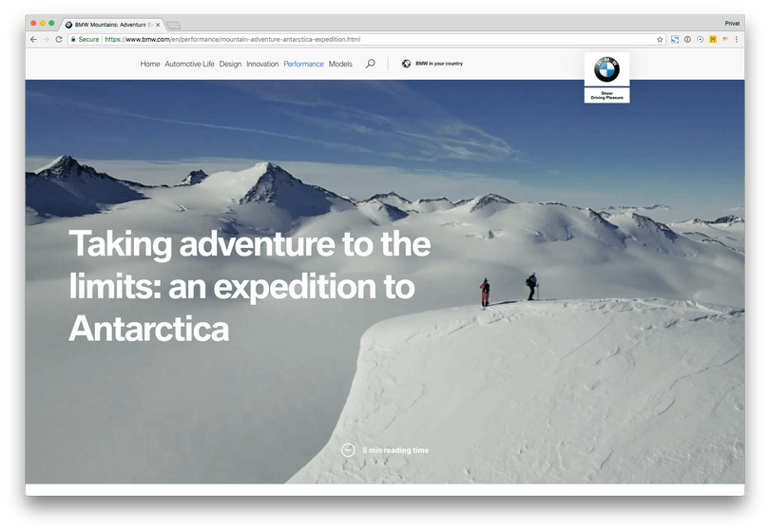The height and width of the screenshot is (532, 770).
Task: Open the Design navigation link
Action: [230, 64]
